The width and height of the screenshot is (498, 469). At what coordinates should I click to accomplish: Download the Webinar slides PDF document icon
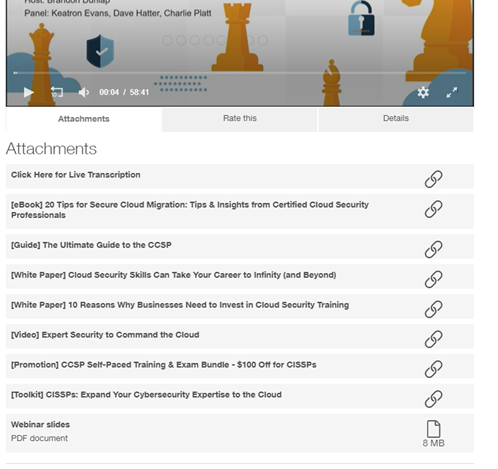click(433, 429)
